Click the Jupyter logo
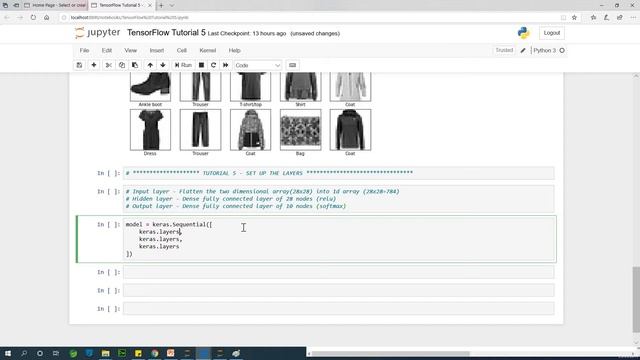This screenshot has height=360, width=640. click(98, 33)
